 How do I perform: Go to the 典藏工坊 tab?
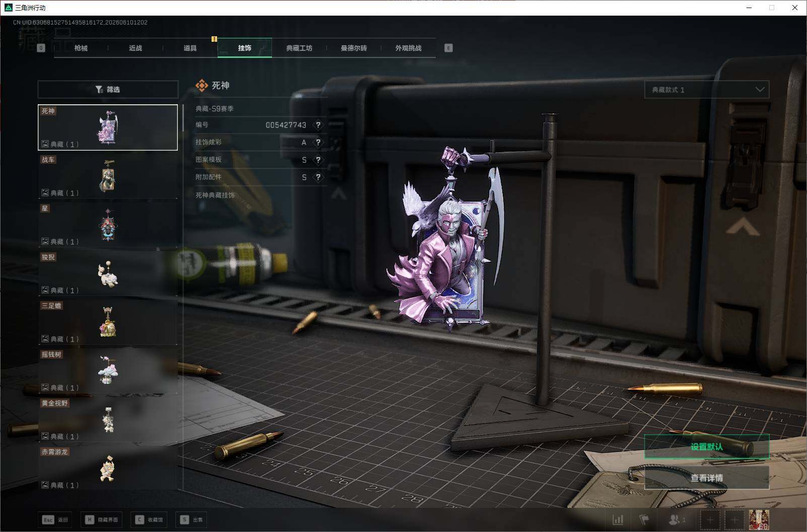(299, 48)
